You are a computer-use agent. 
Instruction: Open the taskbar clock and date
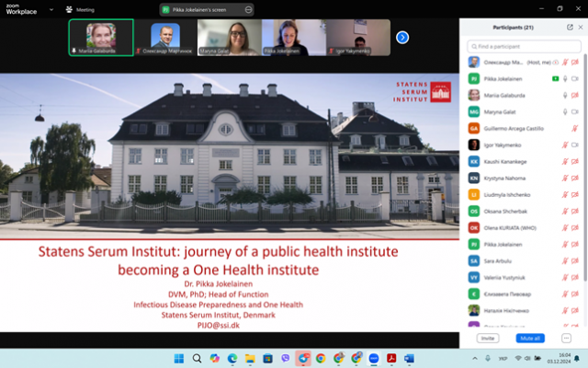coord(559,358)
